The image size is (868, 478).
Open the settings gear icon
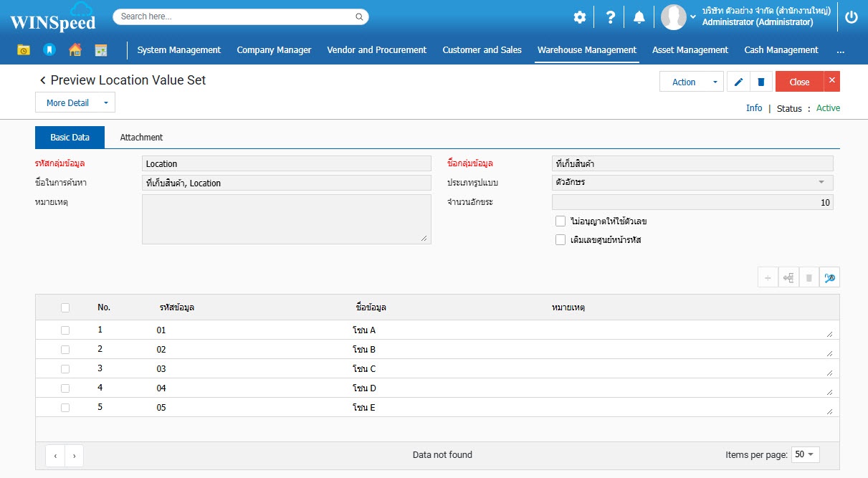tap(579, 17)
